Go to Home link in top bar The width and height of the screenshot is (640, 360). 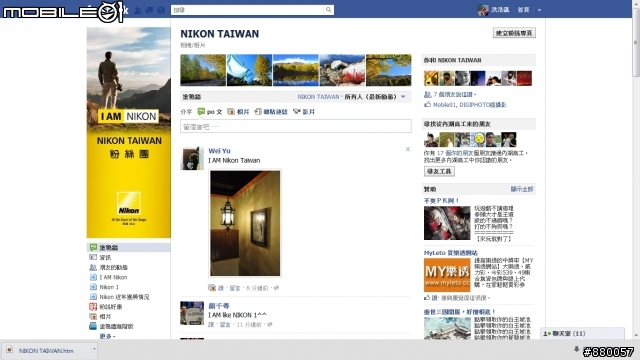tap(523, 10)
